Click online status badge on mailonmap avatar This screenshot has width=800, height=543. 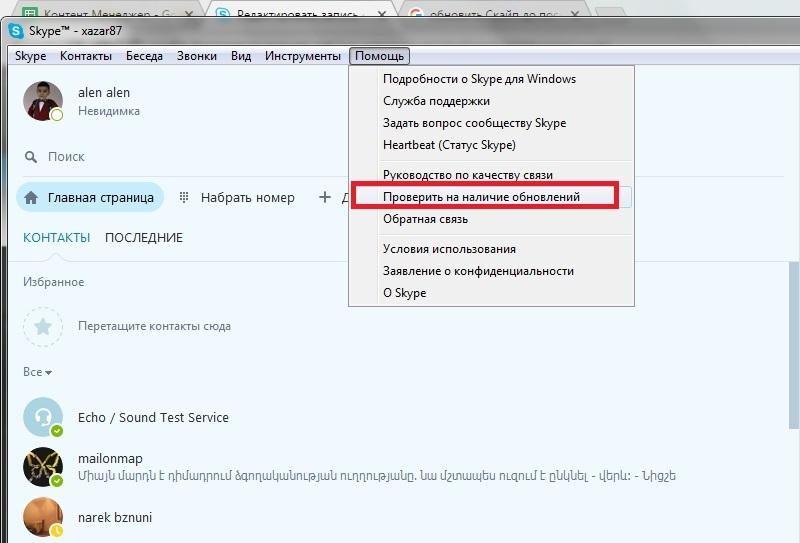[57, 481]
